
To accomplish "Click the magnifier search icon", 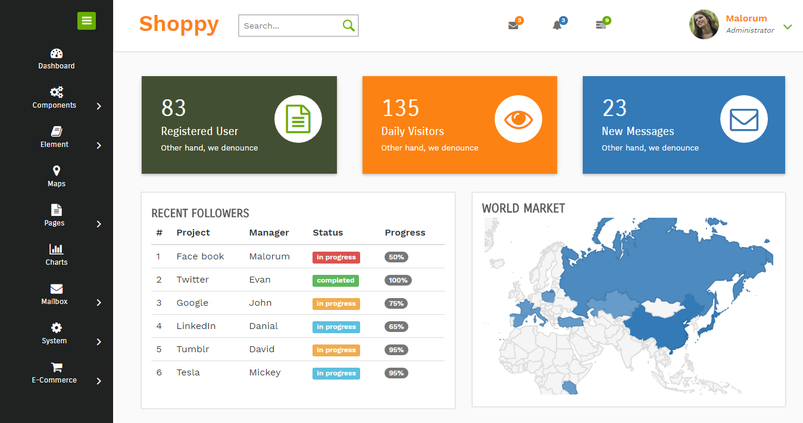I will [x=348, y=25].
